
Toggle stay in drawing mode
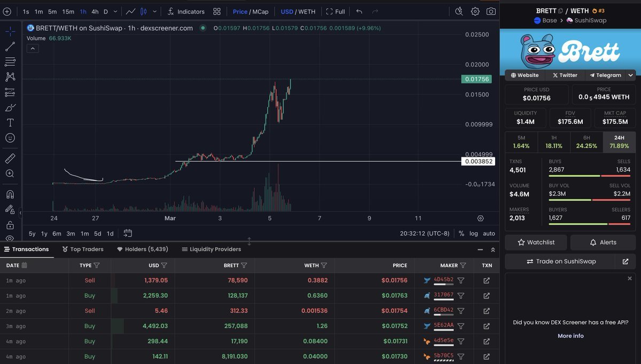10,210
